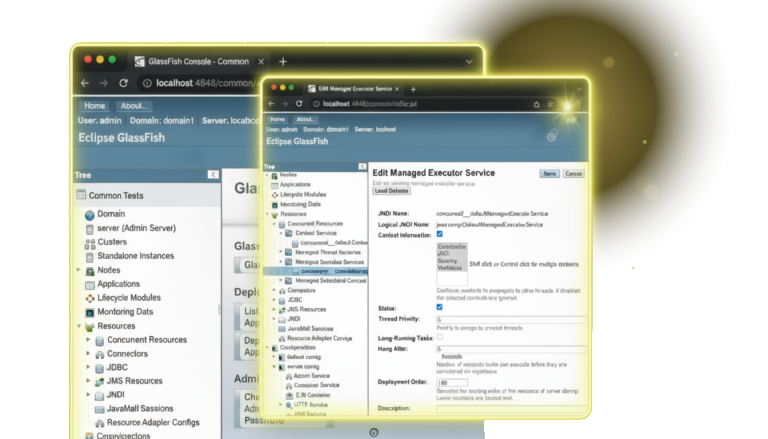The width and height of the screenshot is (768, 439).
Task: Click the Hang After input field
Action: click(511, 349)
